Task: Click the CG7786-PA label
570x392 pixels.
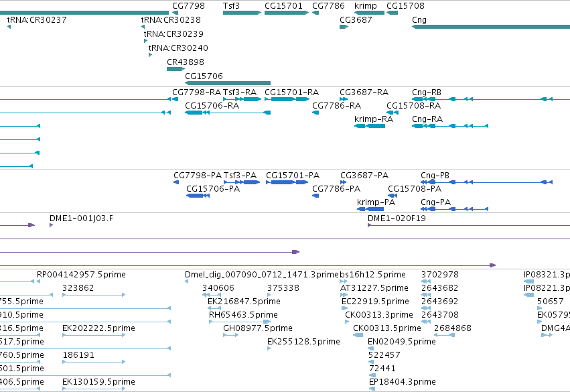Action: pyautogui.click(x=336, y=189)
